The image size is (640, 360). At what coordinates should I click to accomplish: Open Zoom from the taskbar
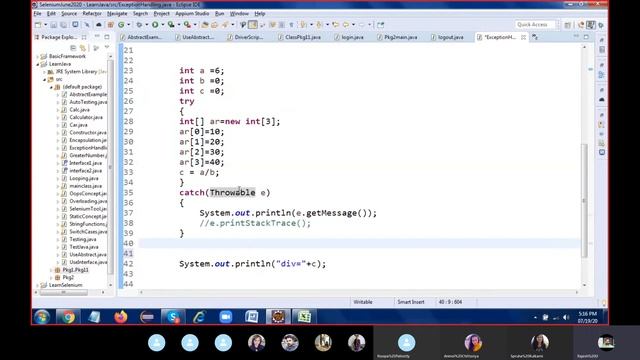225,317
